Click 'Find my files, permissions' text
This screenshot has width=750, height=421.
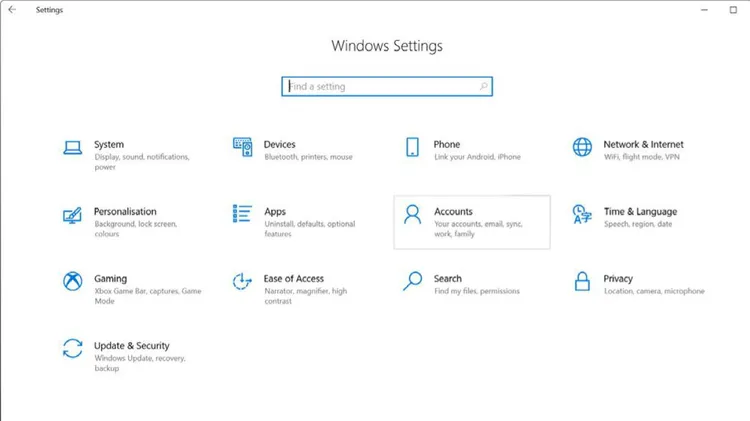(x=477, y=291)
